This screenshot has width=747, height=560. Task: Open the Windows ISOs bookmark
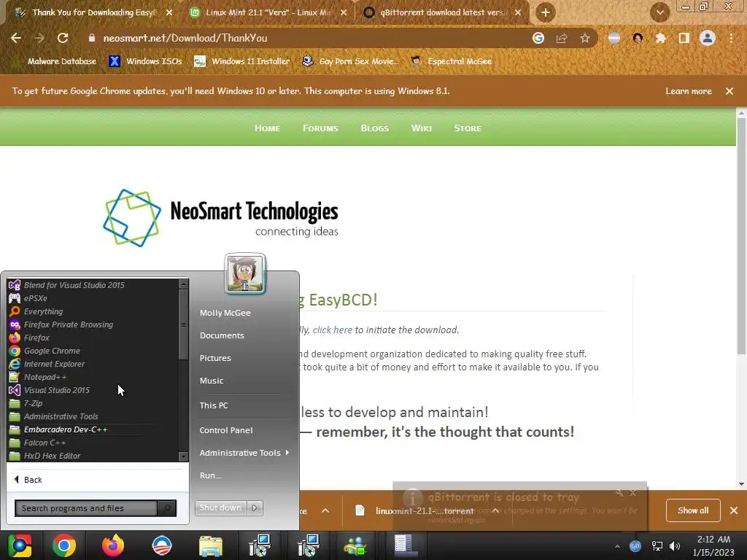145,61
